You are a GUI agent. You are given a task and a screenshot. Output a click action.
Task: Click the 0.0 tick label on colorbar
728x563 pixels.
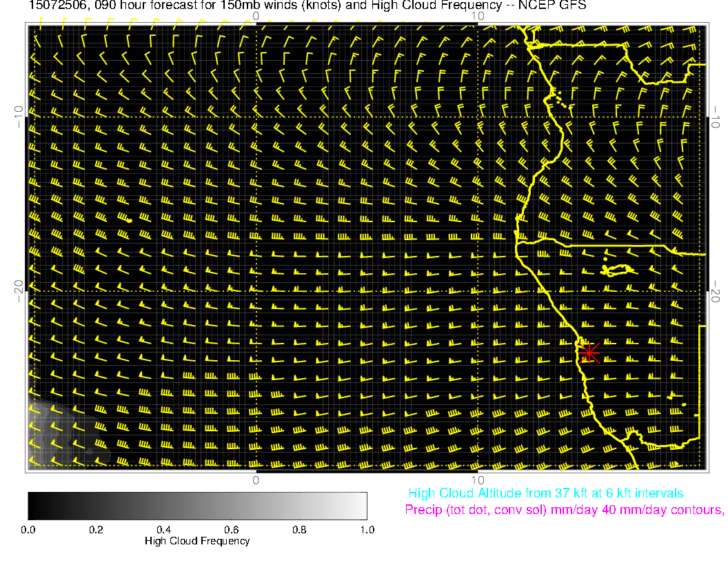tap(28, 529)
